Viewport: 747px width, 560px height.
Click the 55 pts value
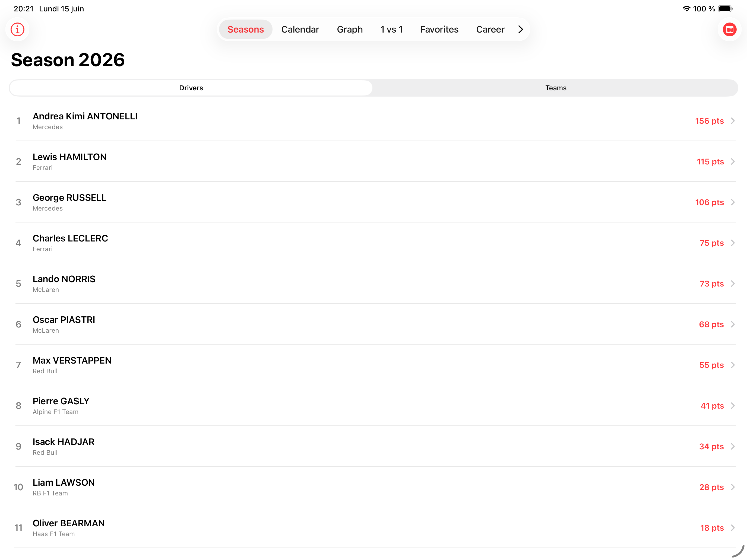click(x=711, y=365)
